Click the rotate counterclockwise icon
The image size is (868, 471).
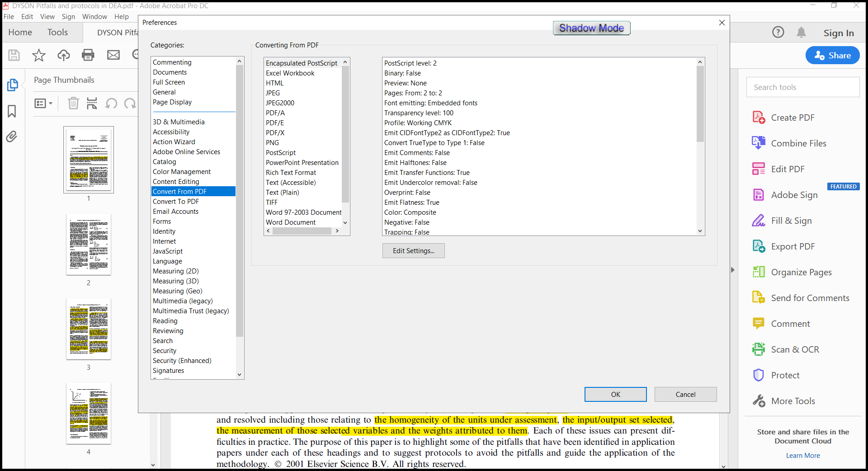111,104
